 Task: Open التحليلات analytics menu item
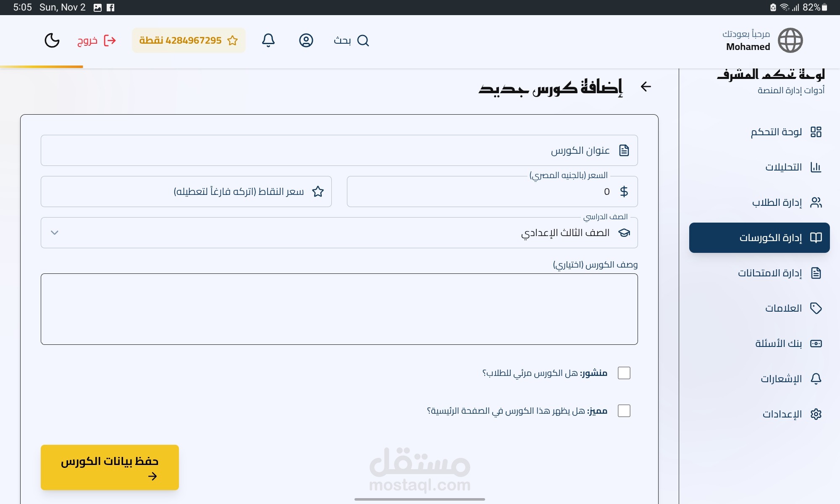tap(783, 167)
